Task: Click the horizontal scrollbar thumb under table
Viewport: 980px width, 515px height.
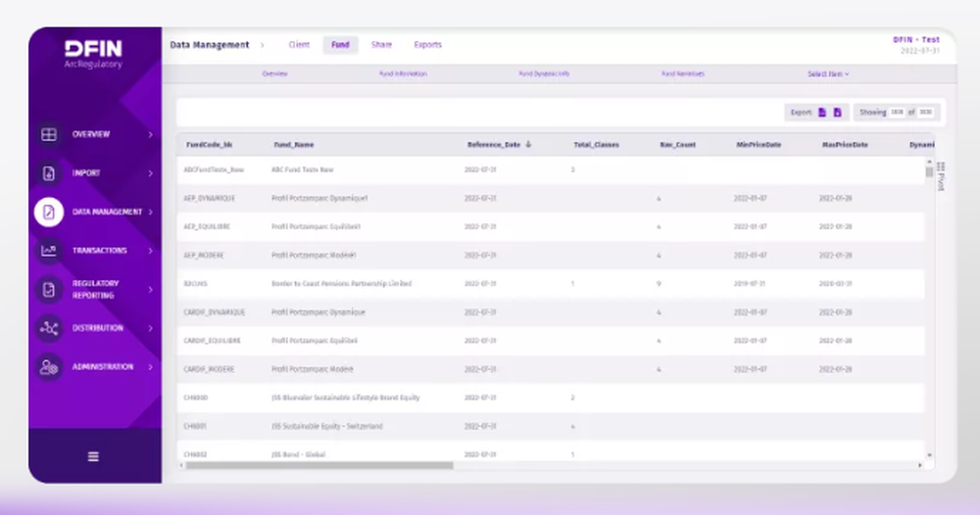Action: pyautogui.click(x=319, y=465)
